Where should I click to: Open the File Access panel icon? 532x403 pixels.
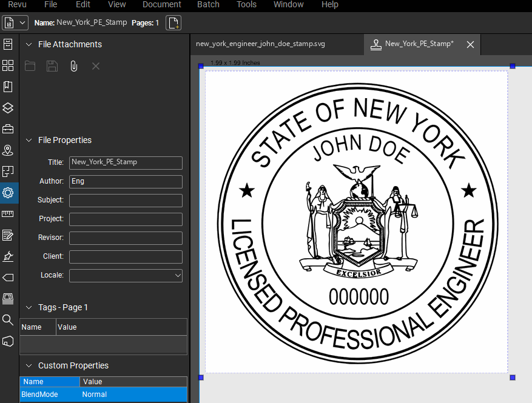click(x=8, y=44)
